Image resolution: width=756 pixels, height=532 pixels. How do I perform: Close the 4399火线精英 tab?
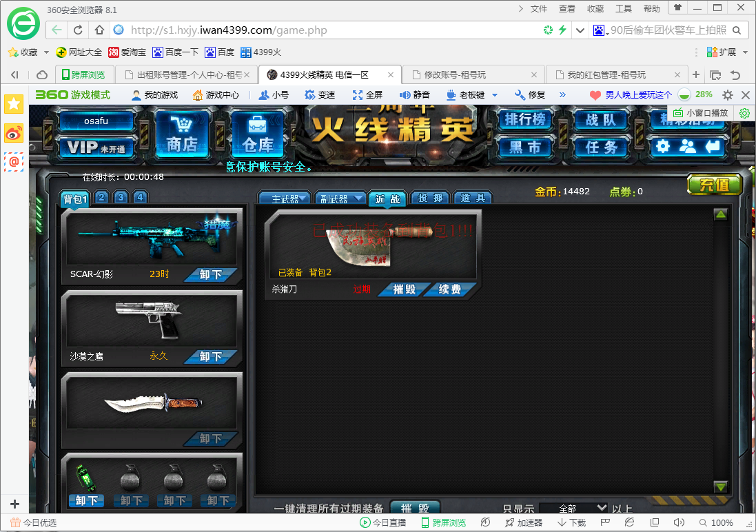[x=391, y=74]
